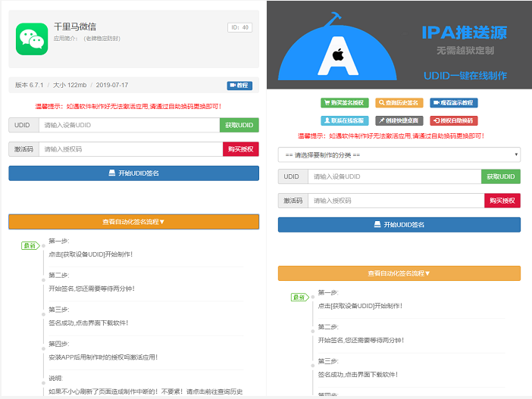The image size is (532, 399).
Task: Open the 教程 video tutorial button
Action: point(239,86)
